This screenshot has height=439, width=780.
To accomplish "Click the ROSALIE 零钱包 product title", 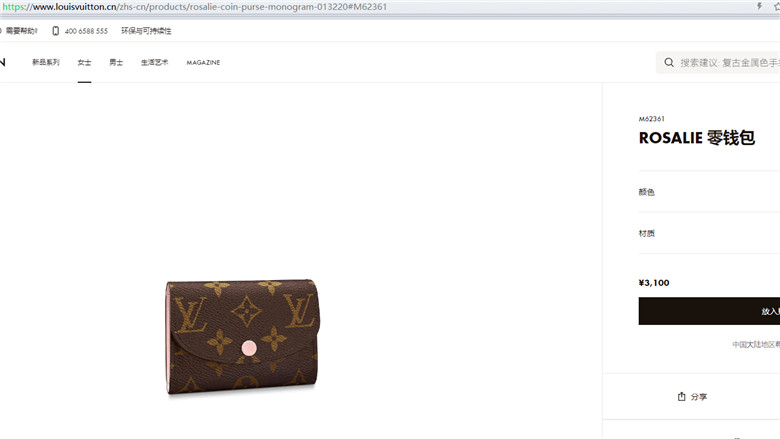I will coord(697,138).
